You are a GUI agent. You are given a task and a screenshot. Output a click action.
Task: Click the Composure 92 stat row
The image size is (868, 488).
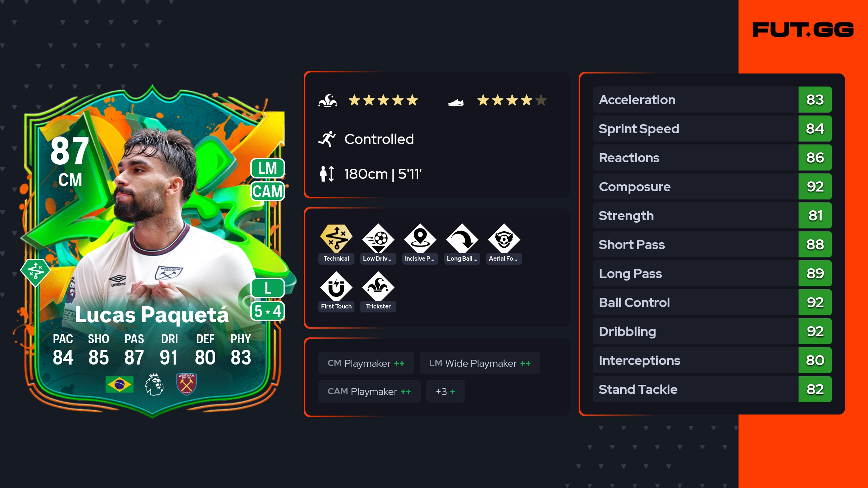pos(712,186)
